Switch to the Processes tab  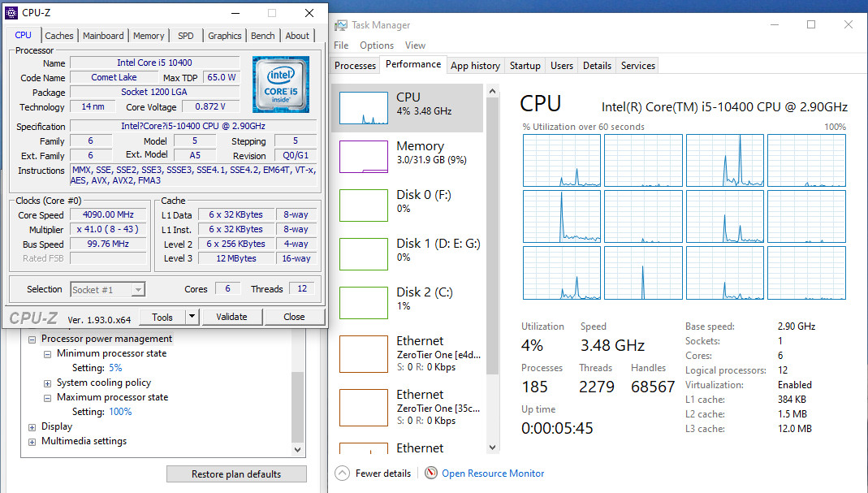click(x=356, y=65)
